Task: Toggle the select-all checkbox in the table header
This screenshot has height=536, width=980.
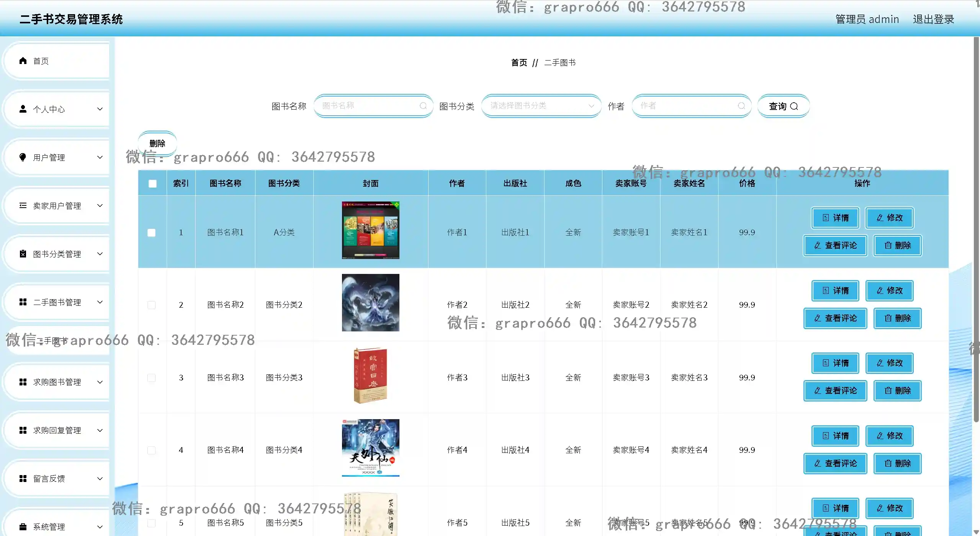Action: point(152,184)
